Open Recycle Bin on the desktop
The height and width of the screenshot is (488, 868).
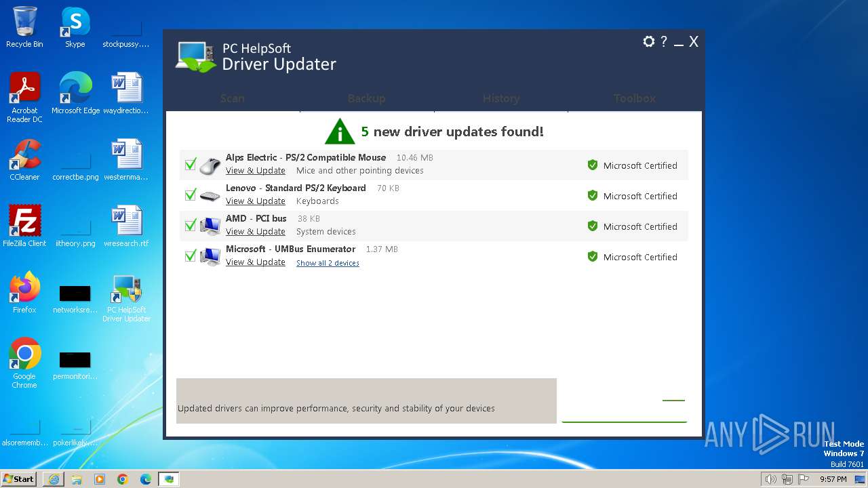(x=24, y=27)
